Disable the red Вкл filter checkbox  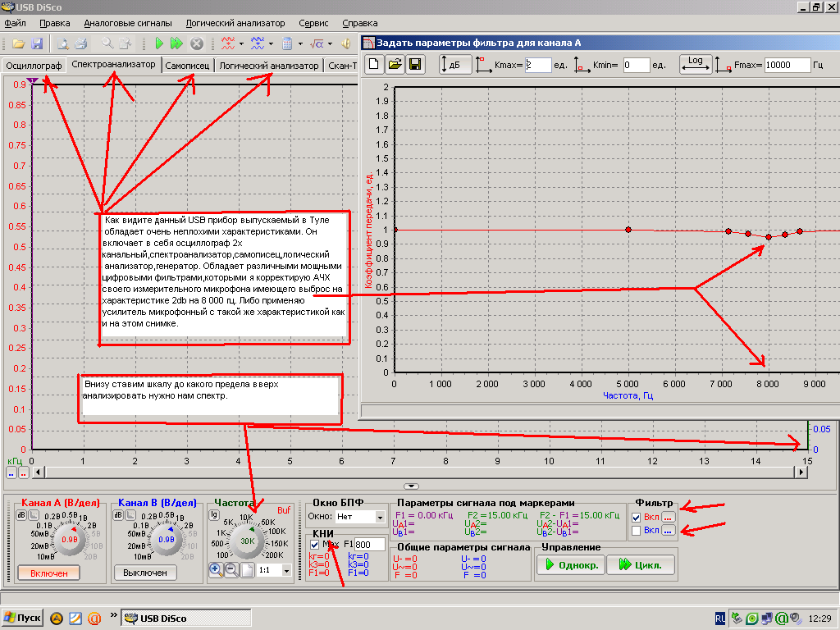pos(637,518)
